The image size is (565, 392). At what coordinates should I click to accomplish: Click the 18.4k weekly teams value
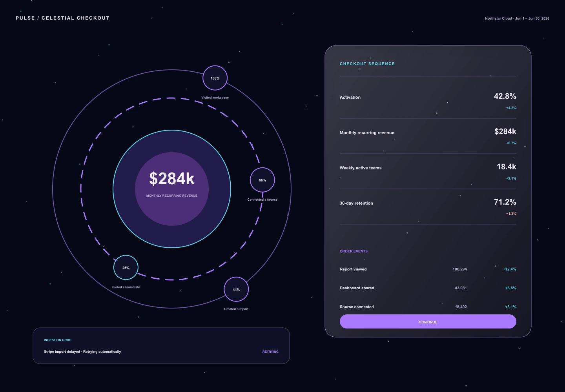[x=507, y=167]
